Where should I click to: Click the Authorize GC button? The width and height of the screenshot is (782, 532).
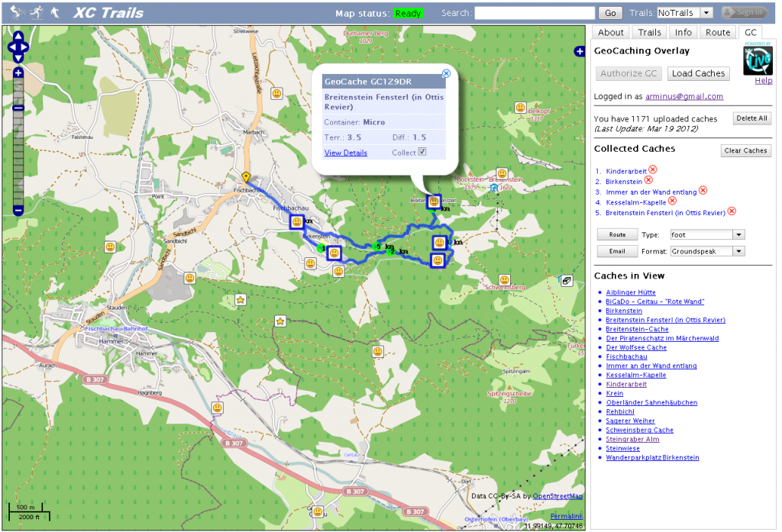point(629,73)
